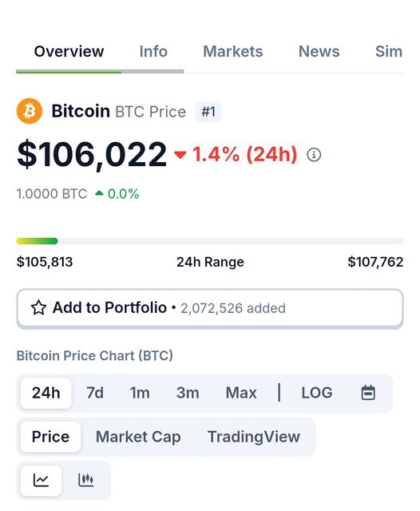Open the 24h change info icon

click(314, 154)
